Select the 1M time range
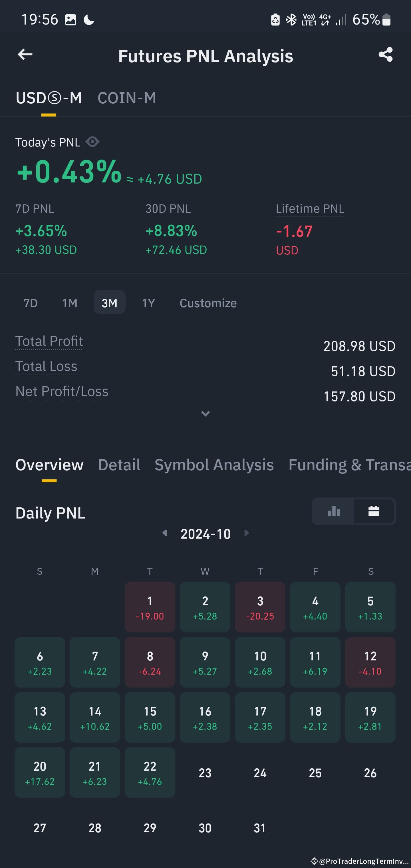The width and height of the screenshot is (411, 868). click(70, 303)
